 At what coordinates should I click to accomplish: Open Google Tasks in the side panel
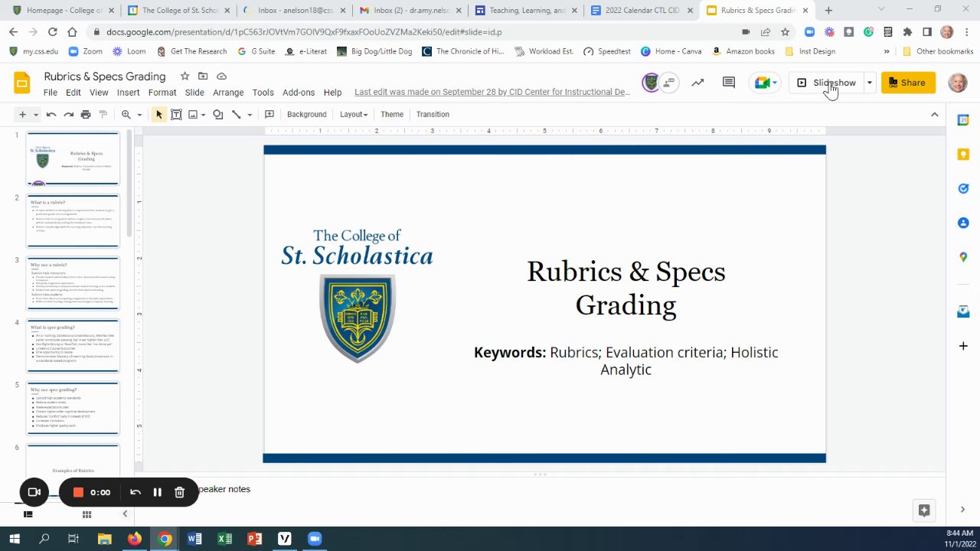point(963,188)
